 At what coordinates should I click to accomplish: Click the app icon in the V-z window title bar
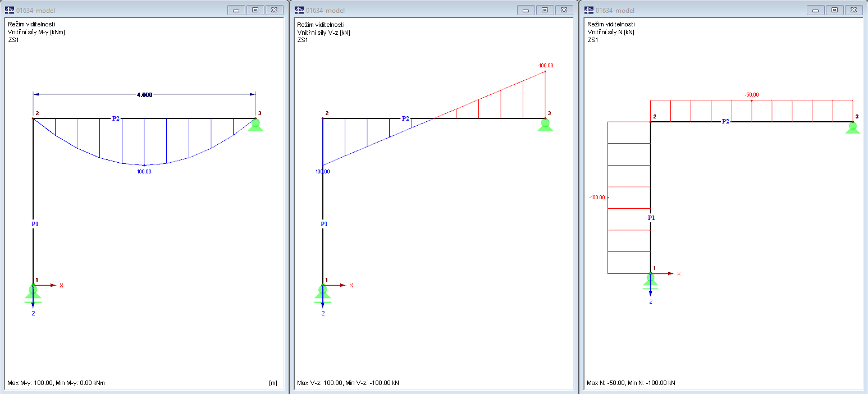click(299, 10)
